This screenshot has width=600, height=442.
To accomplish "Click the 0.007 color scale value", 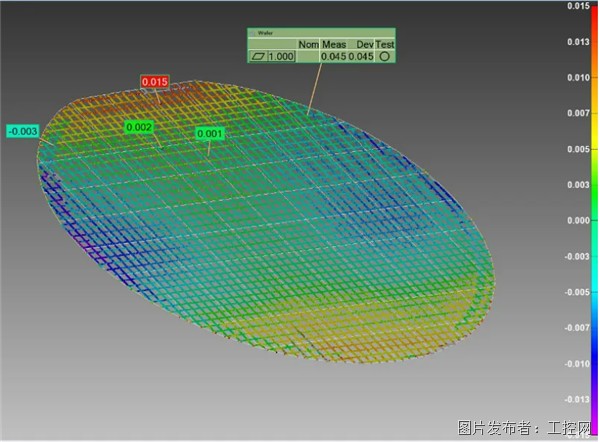I will coord(578,113).
